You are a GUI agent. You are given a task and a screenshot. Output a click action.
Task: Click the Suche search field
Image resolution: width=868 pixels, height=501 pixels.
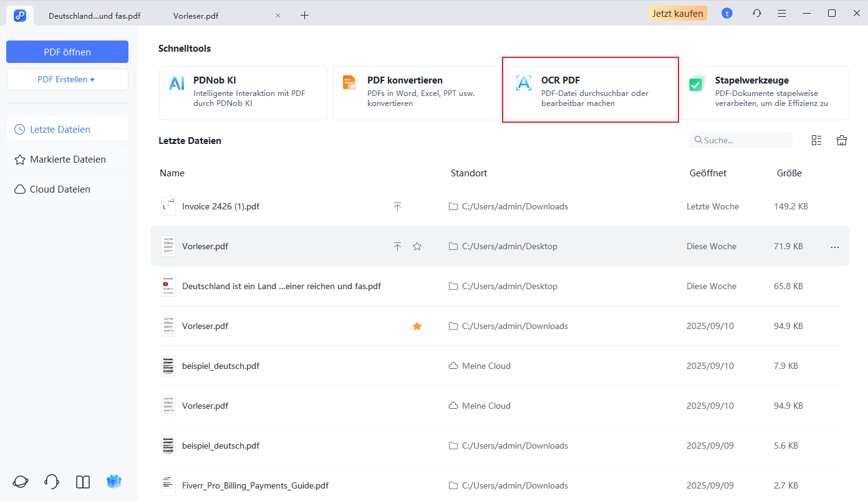point(745,140)
